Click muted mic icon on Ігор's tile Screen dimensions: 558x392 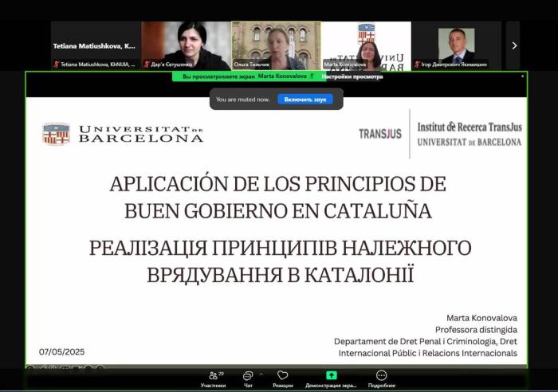point(420,65)
